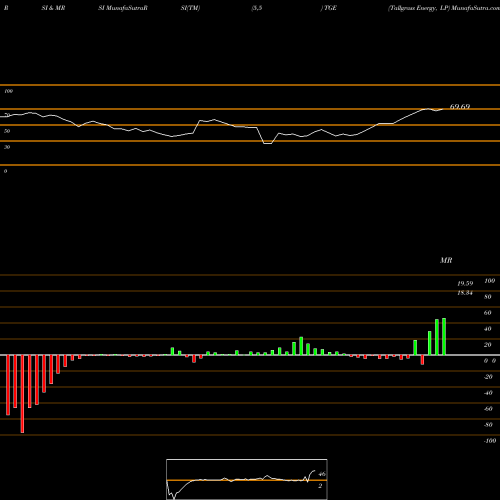The image size is (500, 500).
Task: Click the 19.59 value in the MR panel
Action: tap(465, 284)
